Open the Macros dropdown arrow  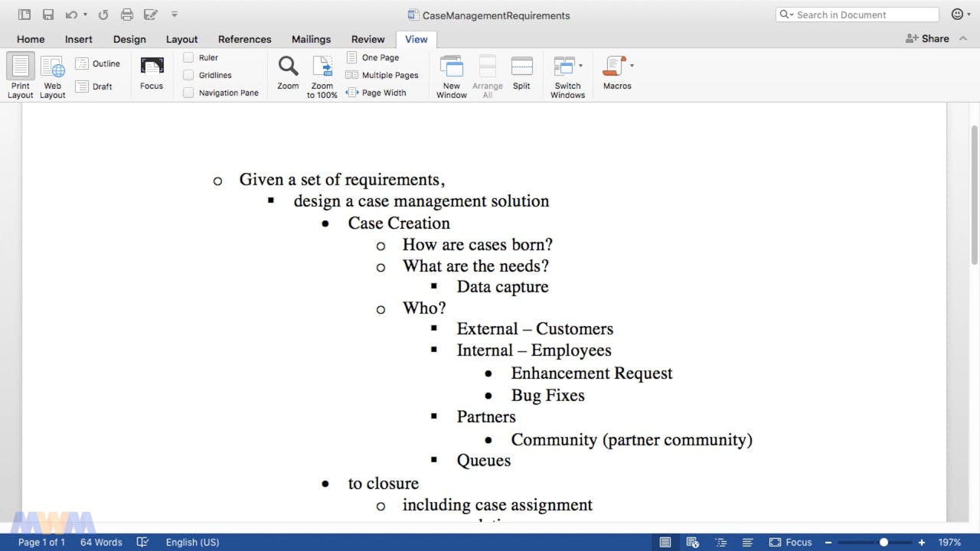tap(632, 65)
